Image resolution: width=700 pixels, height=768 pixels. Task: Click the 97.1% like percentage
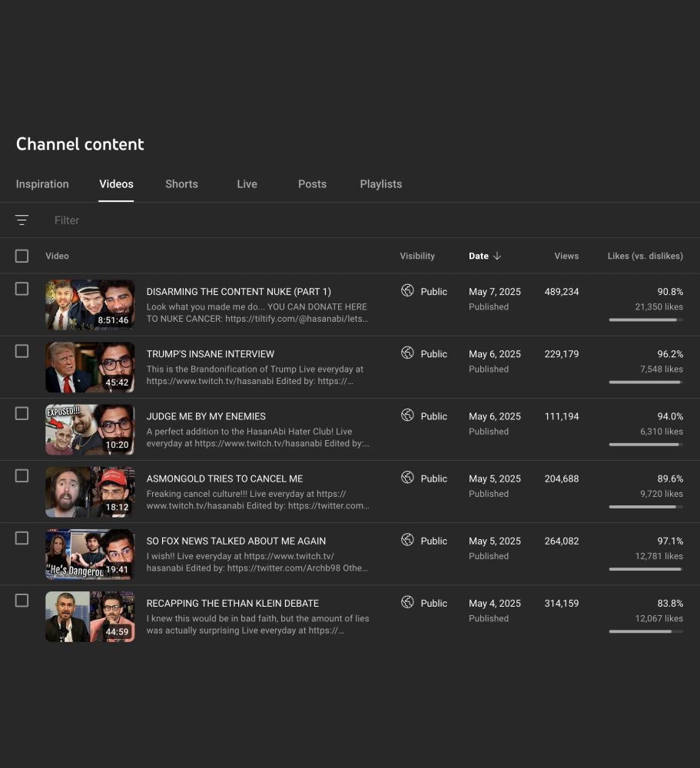670,541
